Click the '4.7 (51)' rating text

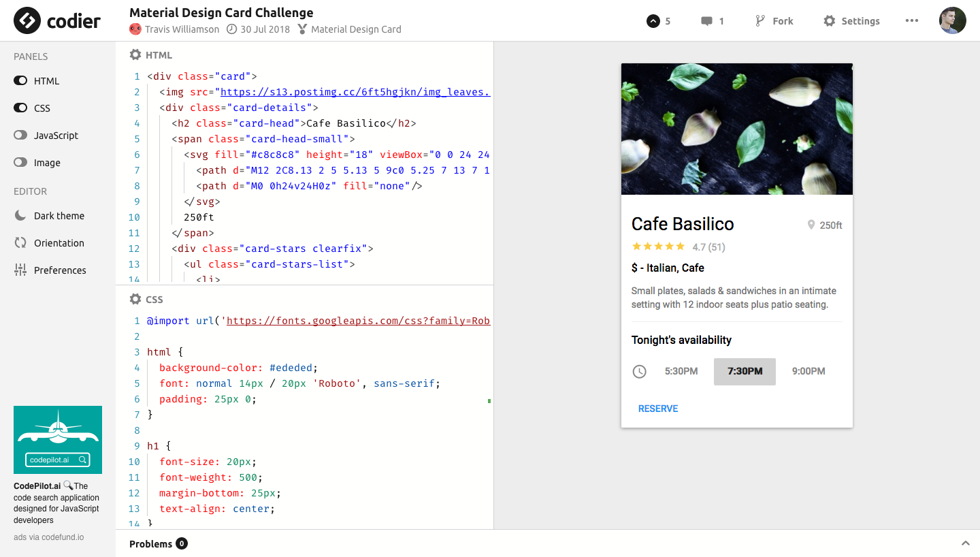click(708, 247)
